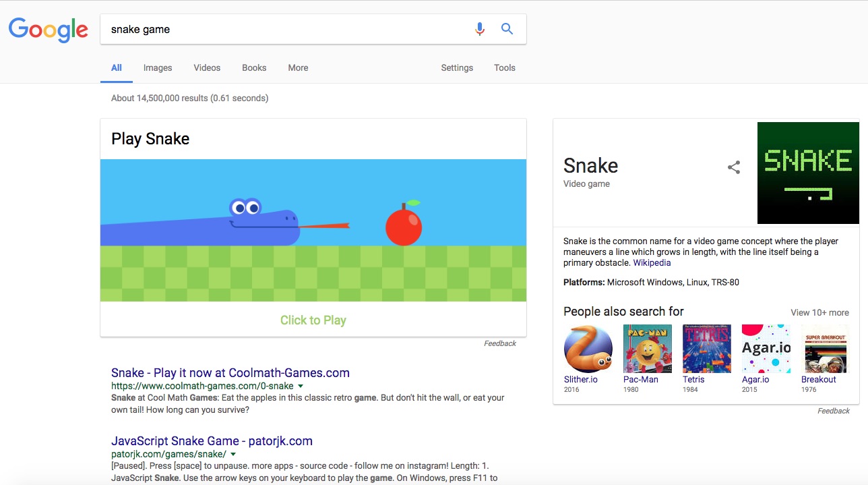Click the 'Pac-Man' text label
Screen dimensions: 868x485
coord(641,379)
